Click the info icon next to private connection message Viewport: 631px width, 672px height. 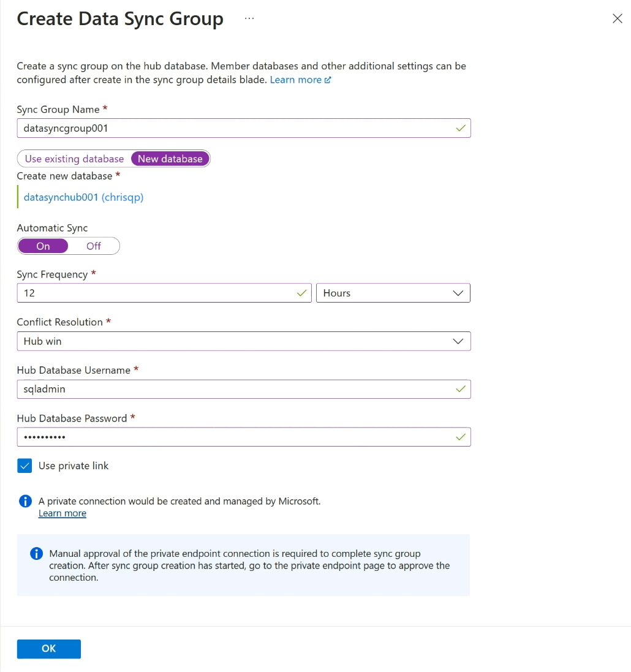click(x=25, y=501)
